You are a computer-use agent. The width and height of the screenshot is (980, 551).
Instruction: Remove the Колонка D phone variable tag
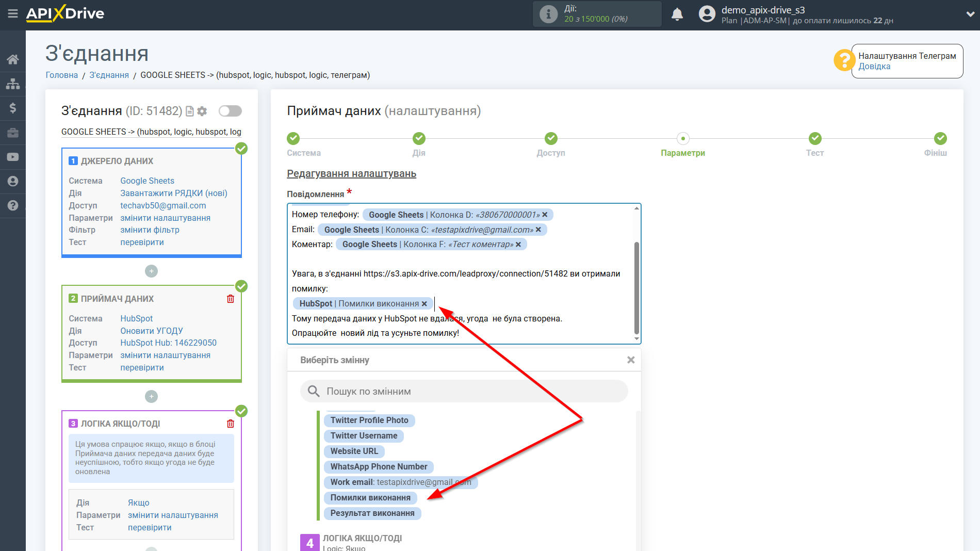tap(545, 215)
